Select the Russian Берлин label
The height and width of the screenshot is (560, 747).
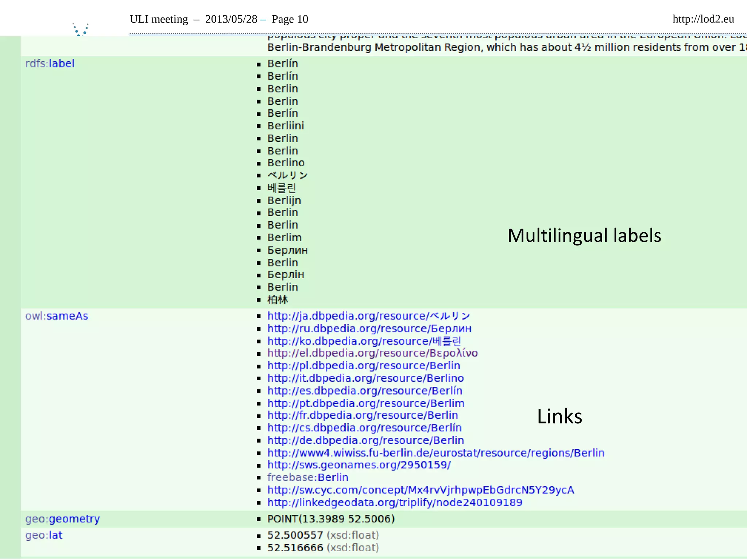tap(287, 250)
